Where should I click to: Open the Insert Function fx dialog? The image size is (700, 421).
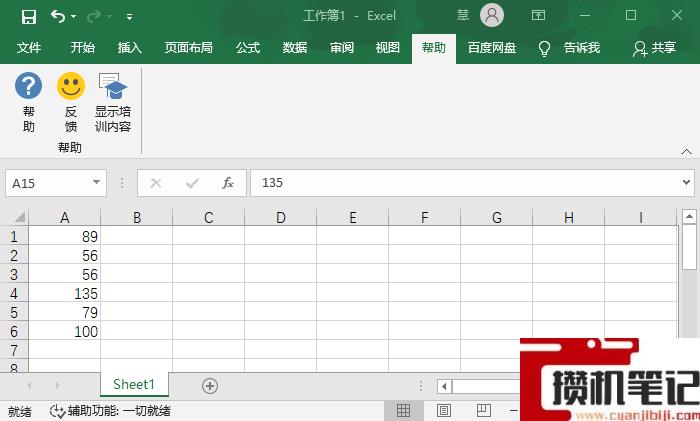(228, 183)
